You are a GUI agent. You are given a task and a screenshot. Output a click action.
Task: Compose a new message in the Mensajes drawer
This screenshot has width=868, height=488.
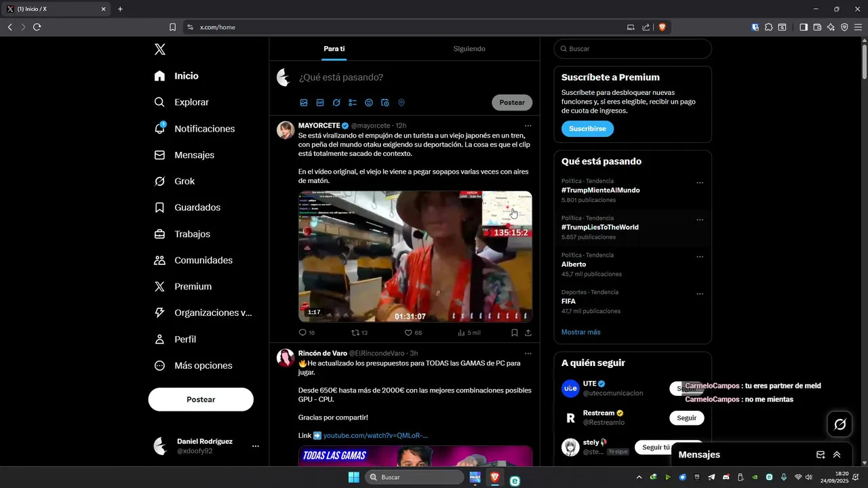pyautogui.click(x=821, y=455)
